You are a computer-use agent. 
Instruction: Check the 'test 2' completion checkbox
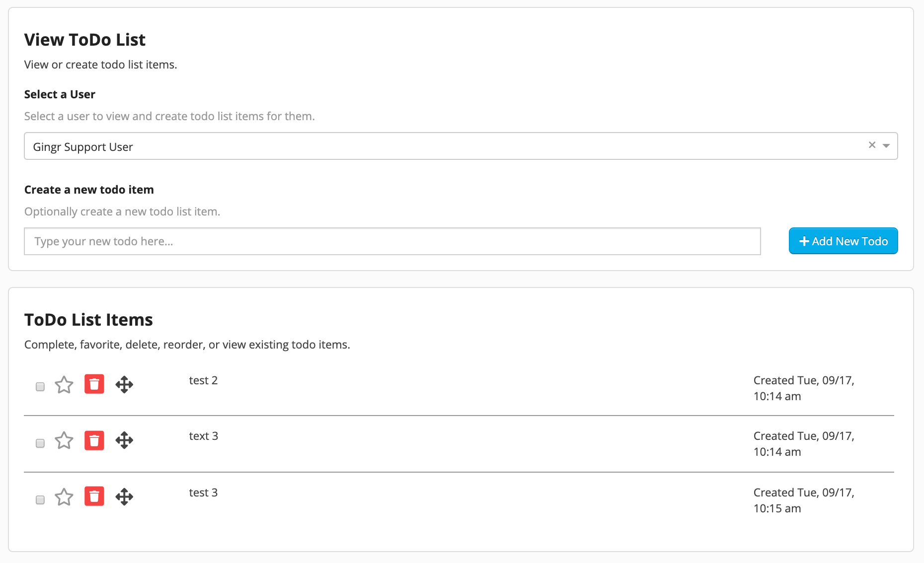(40, 387)
